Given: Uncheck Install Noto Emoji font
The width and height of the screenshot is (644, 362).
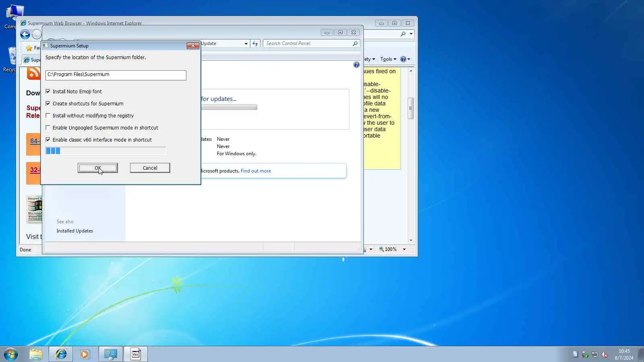Looking at the screenshot, I should (x=48, y=91).
